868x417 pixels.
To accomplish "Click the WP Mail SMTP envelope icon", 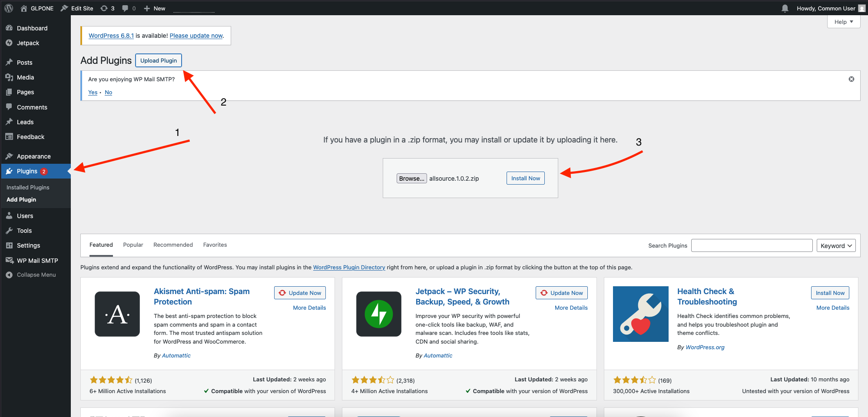I will (9, 260).
